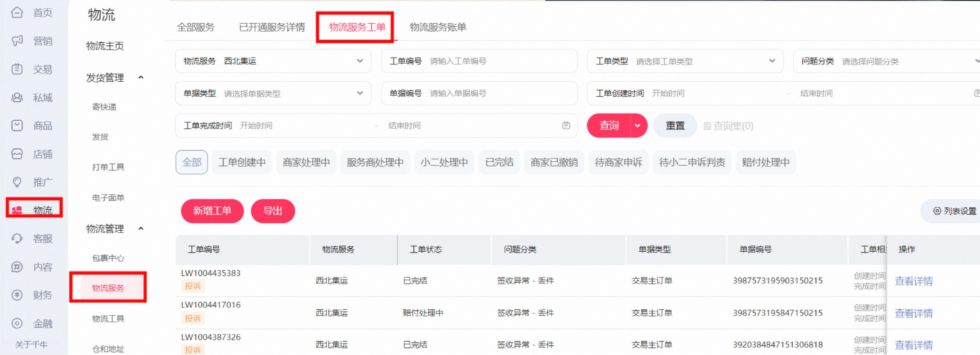
Task: Filter by 商家处理中 status
Action: [x=306, y=162]
